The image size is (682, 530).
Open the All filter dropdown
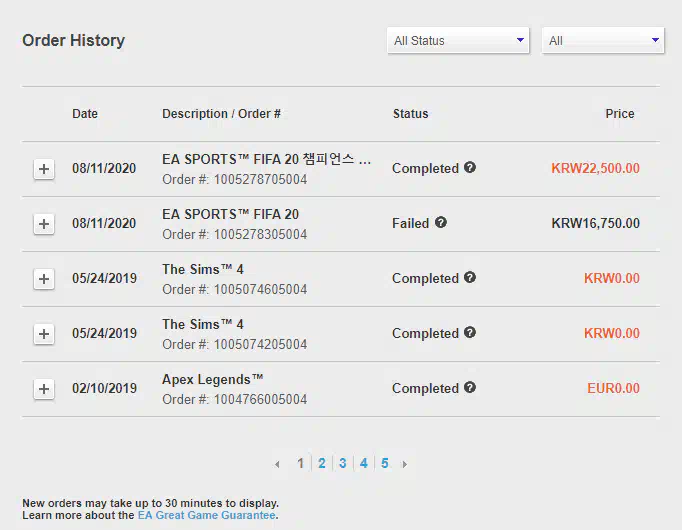pos(603,40)
